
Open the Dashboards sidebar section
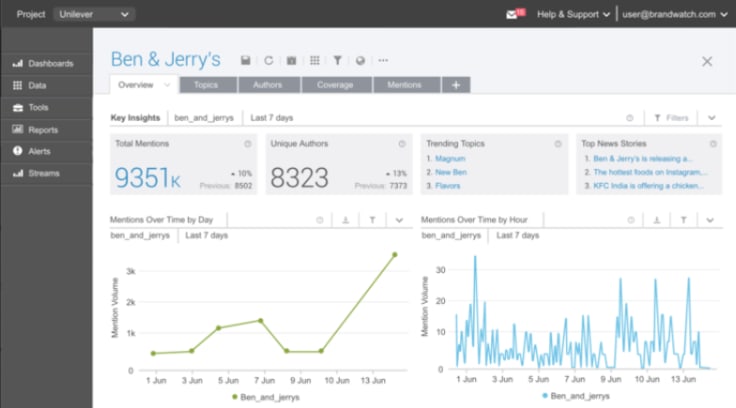coord(46,63)
